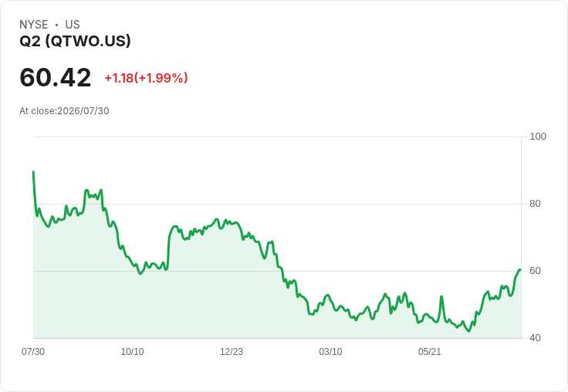Image resolution: width=568 pixels, height=392 pixels.
Task: Click the 80 y-axis value label
Action: point(535,204)
